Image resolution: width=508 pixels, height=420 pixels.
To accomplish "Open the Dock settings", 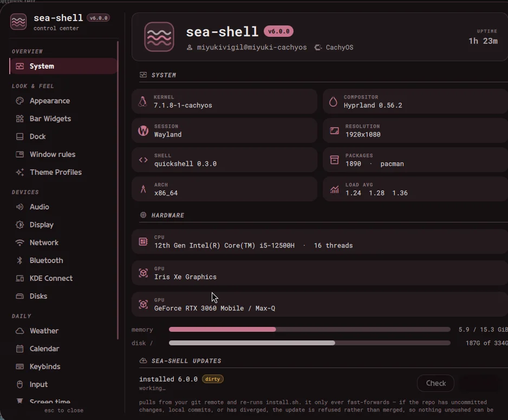I will tap(63, 136).
